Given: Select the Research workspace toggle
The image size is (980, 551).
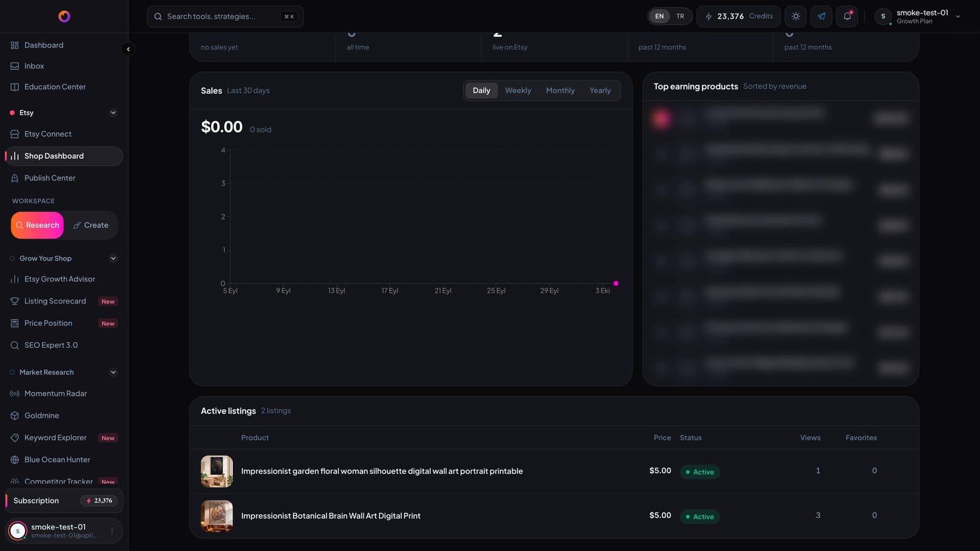Looking at the screenshot, I should click(x=37, y=225).
